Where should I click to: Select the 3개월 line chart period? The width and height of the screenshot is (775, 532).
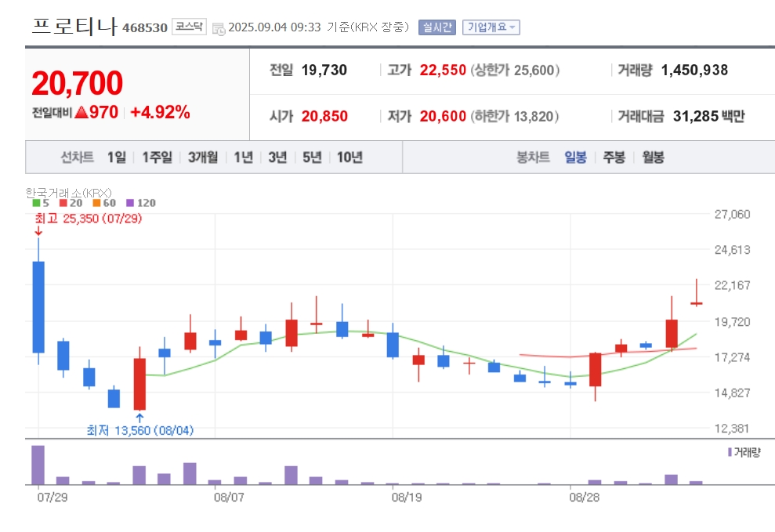(203, 157)
